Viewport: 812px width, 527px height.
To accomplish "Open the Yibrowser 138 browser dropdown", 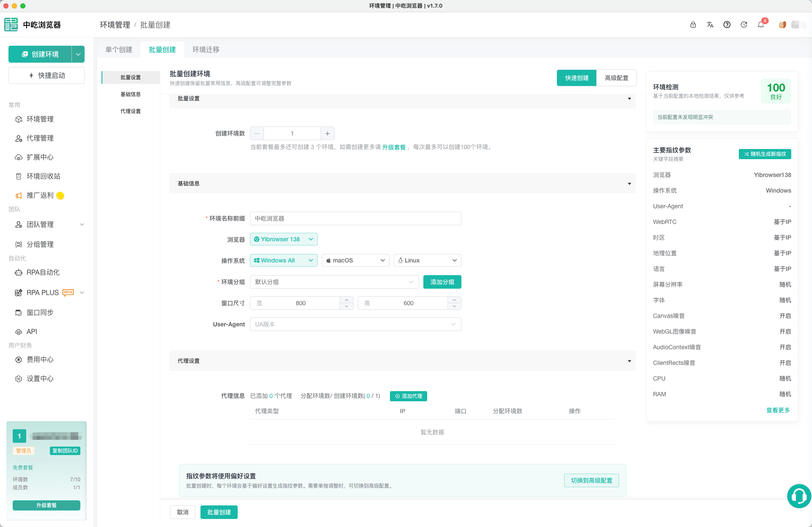I will (x=284, y=239).
